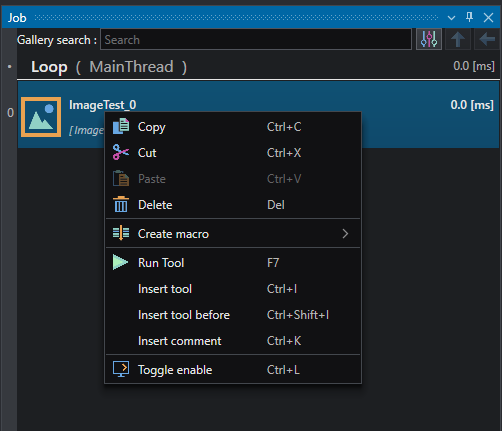Open the Job panel dropdown chevron

click(451, 18)
